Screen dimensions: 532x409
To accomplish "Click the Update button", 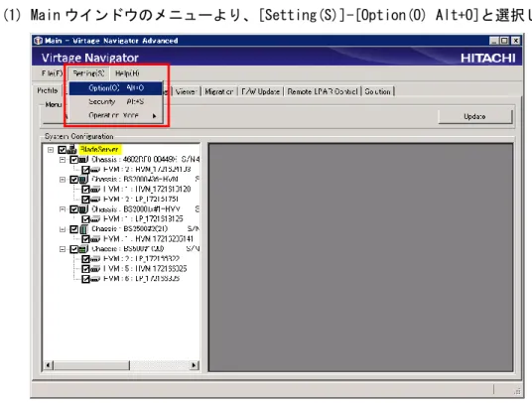I will click(474, 116).
